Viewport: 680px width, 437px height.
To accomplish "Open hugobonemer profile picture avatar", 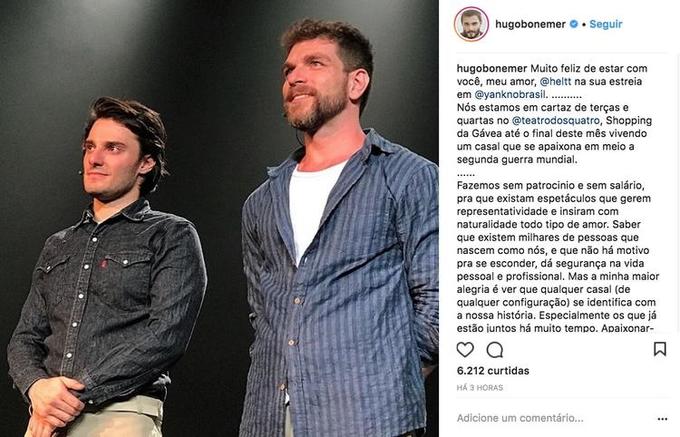I will (471, 24).
